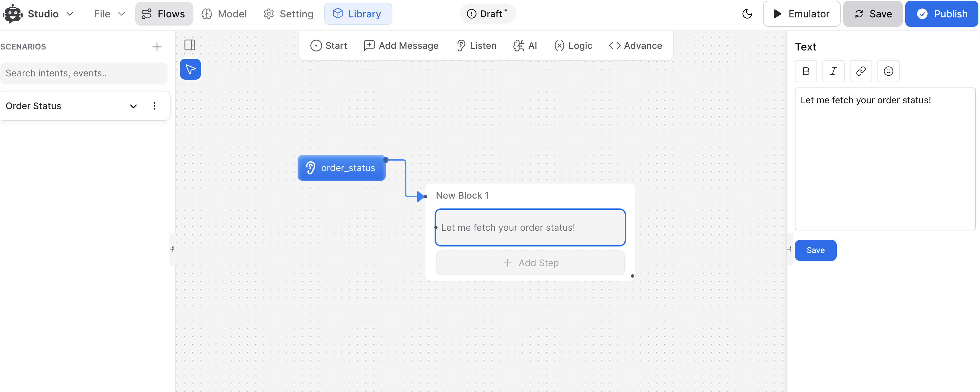Click the AI step tool
This screenshot has width=980, height=392.
[x=525, y=45]
